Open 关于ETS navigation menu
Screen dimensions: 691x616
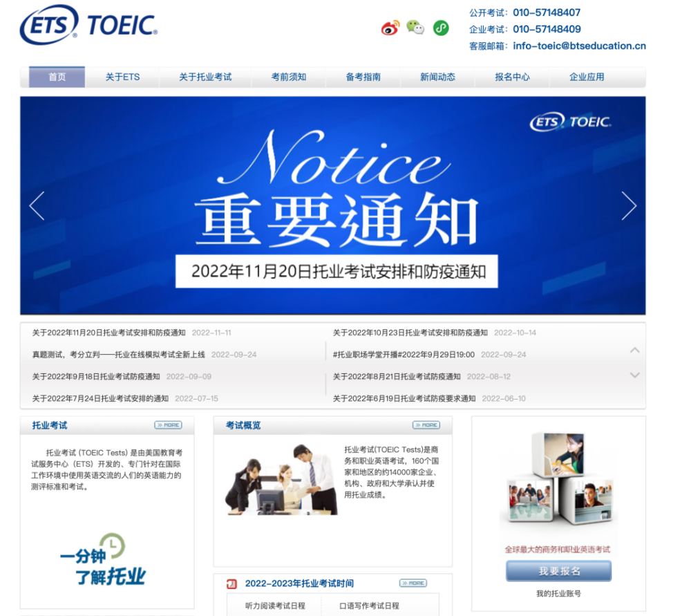122,77
